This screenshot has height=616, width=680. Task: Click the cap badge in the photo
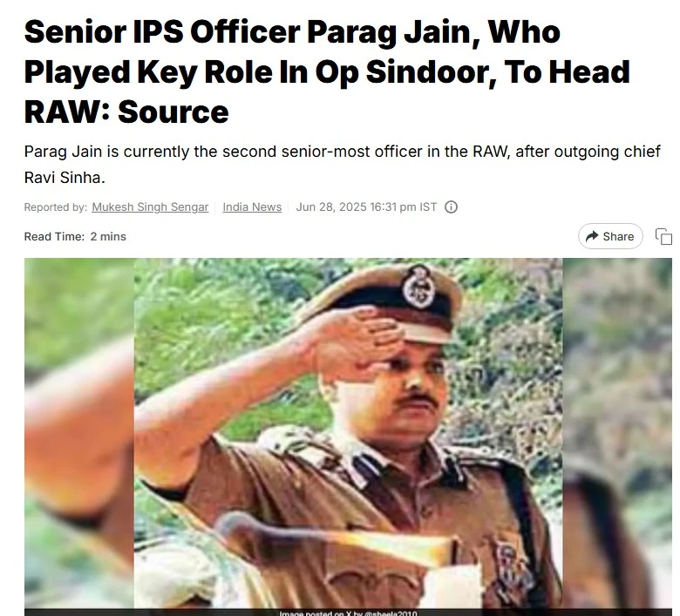pos(418,287)
